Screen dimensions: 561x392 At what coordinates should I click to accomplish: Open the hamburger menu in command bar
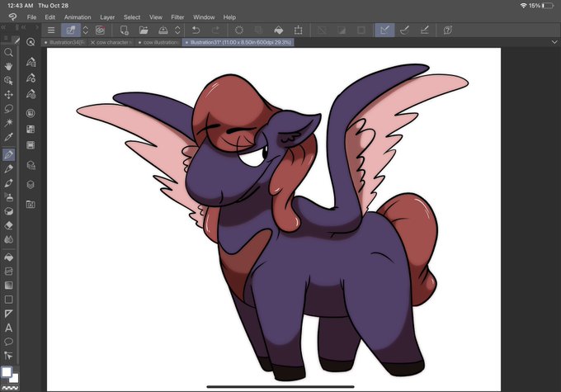coord(51,30)
